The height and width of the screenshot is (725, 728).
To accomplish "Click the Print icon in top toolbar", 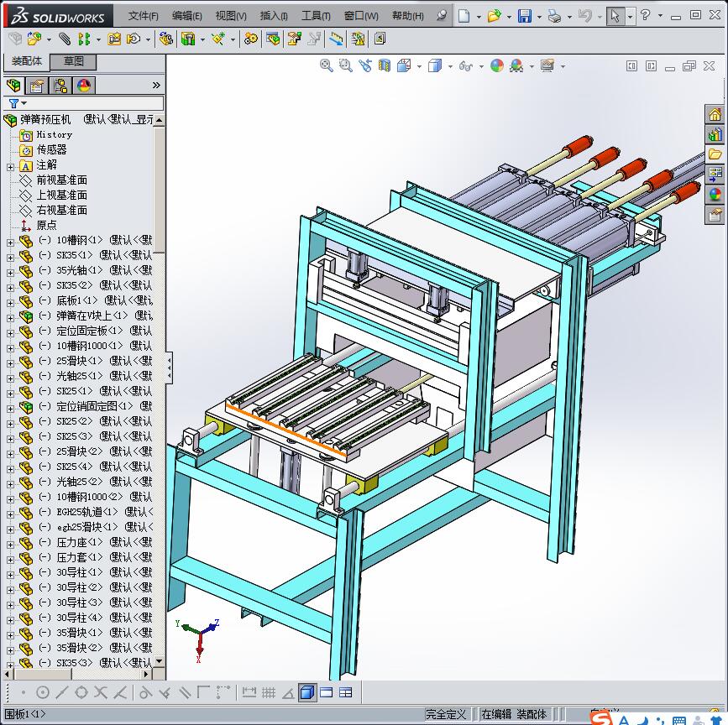I will click(x=553, y=16).
